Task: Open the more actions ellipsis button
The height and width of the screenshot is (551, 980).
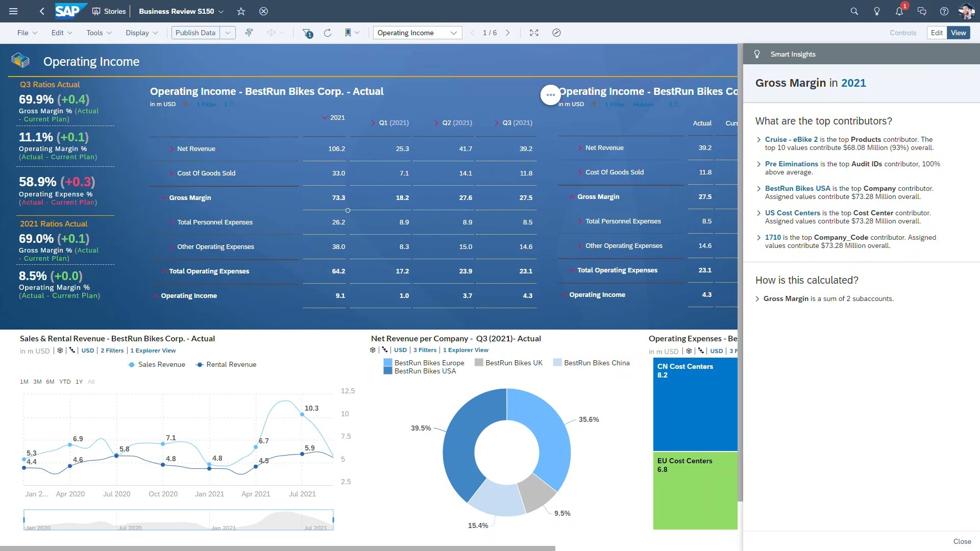Action: pos(551,95)
